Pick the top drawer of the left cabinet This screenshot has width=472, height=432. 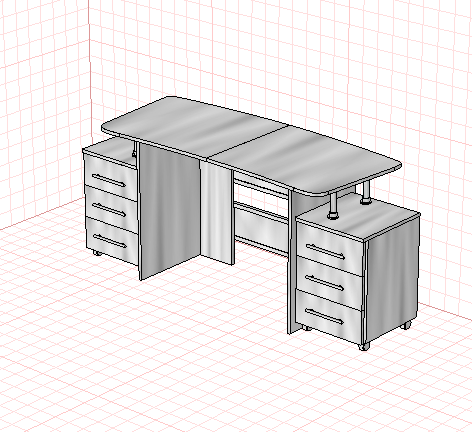click(110, 178)
